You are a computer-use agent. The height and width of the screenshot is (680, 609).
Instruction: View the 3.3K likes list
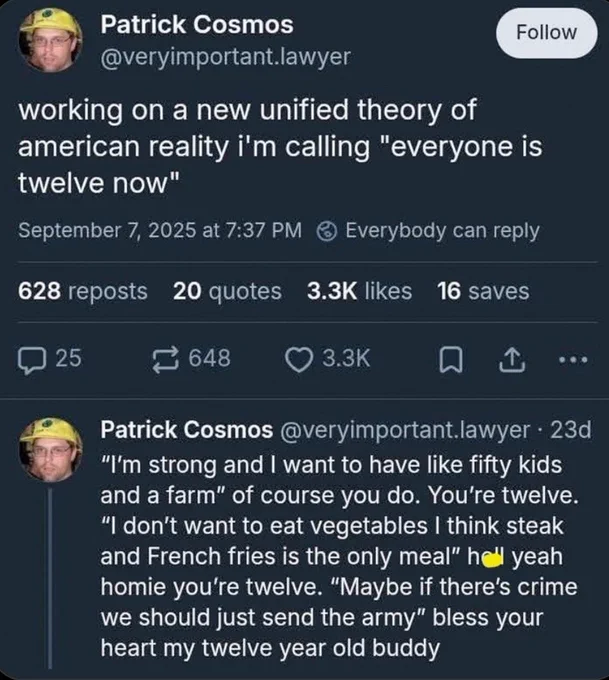359,291
